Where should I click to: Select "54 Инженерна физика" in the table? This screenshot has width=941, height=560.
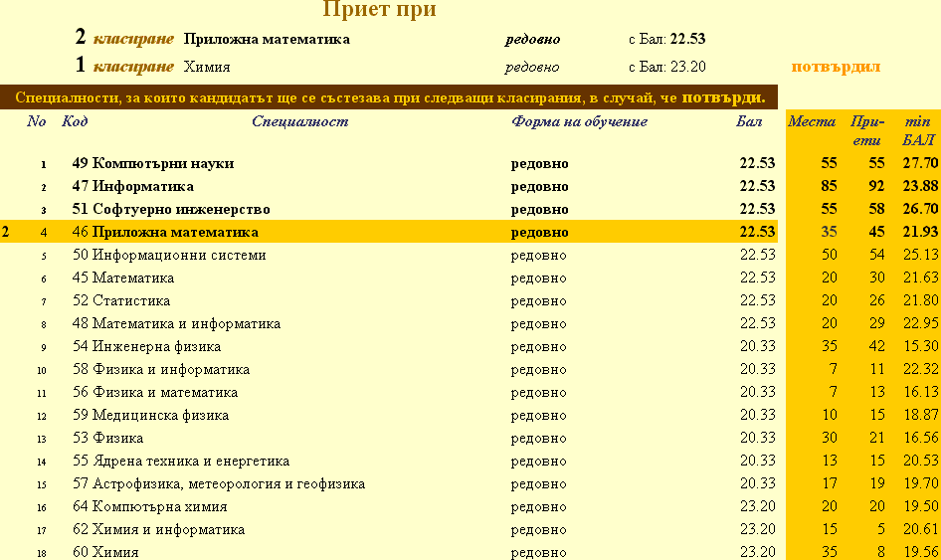click(146, 346)
